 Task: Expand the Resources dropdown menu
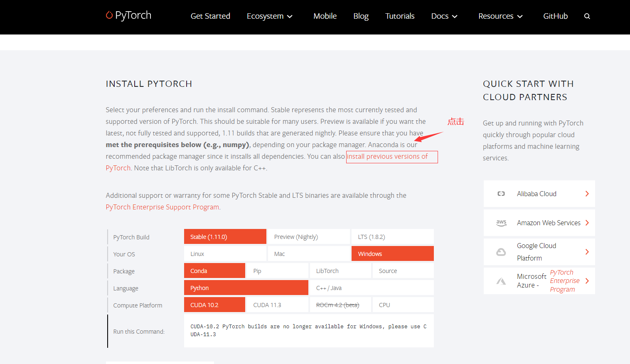pyautogui.click(x=500, y=16)
